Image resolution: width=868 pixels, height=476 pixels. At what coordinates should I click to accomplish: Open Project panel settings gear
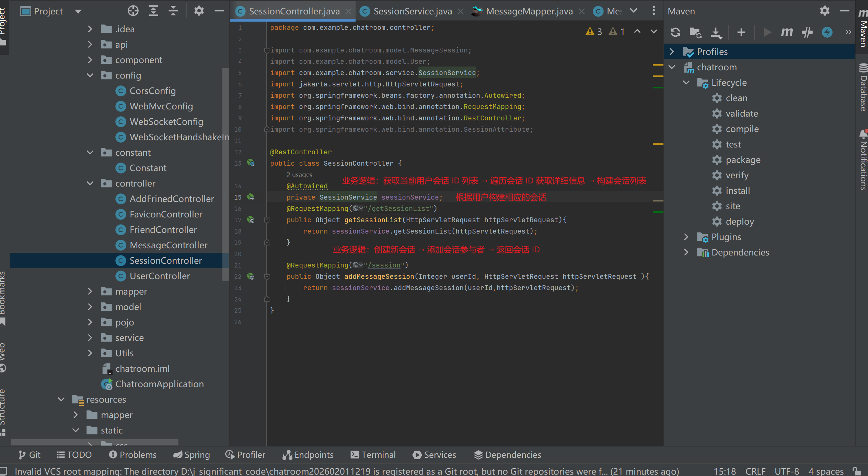[199, 11]
